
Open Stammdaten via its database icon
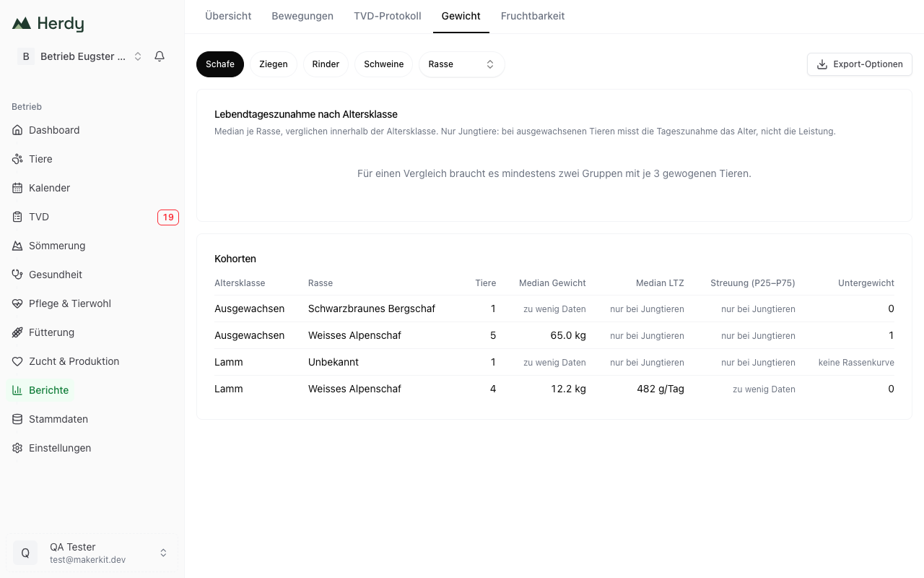coord(18,419)
